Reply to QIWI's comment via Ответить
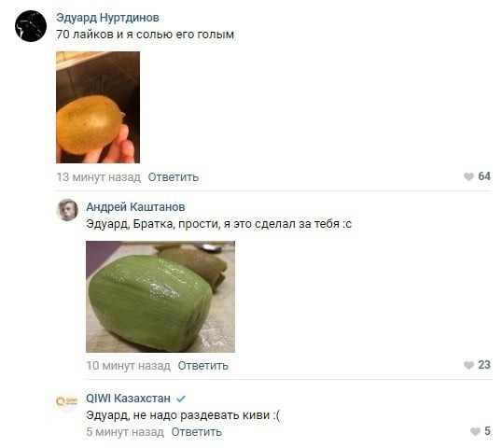Viewport: 502px width, 448px height. [197, 432]
